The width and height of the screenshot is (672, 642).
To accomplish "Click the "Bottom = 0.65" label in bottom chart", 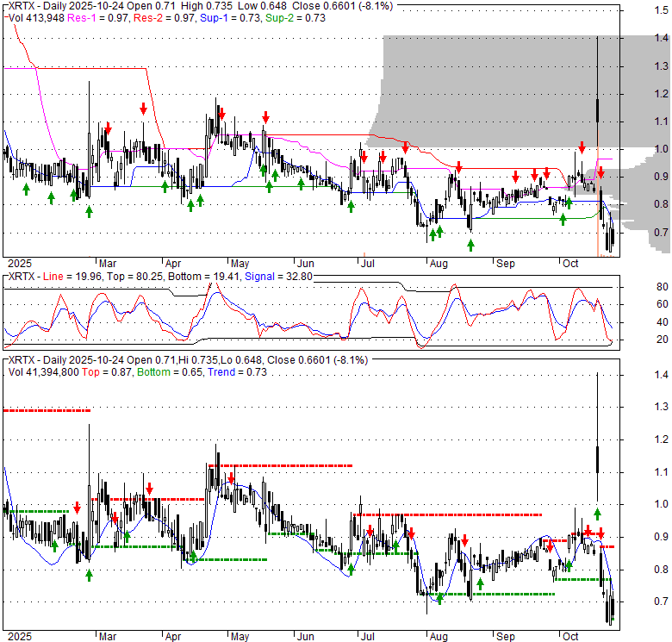I will tap(170, 372).
